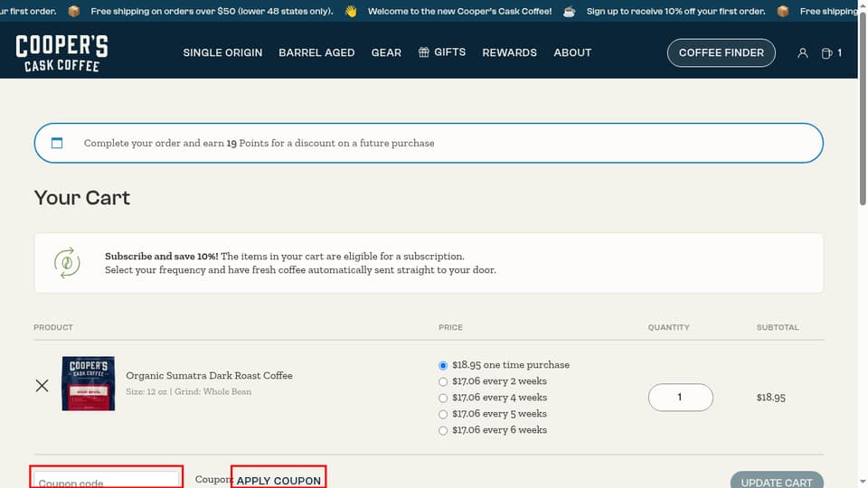Screen dimensions: 868x488
Task: Click the Apply Coupon button
Action: point(278,479)
